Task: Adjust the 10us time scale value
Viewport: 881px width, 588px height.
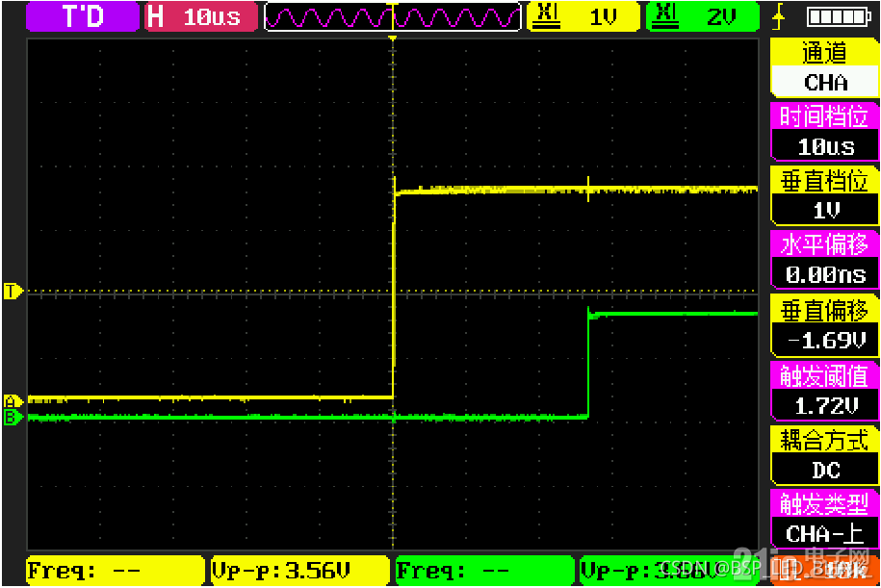Action: pos(824,146)
